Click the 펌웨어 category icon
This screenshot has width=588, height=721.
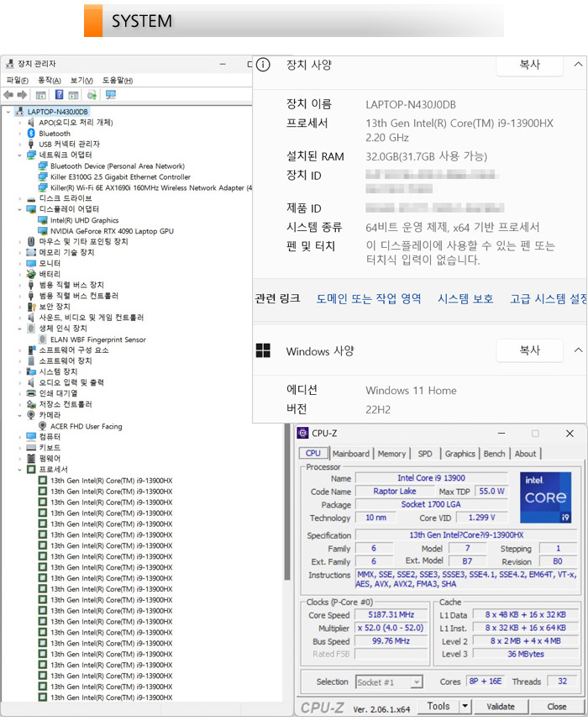[31, 459]
